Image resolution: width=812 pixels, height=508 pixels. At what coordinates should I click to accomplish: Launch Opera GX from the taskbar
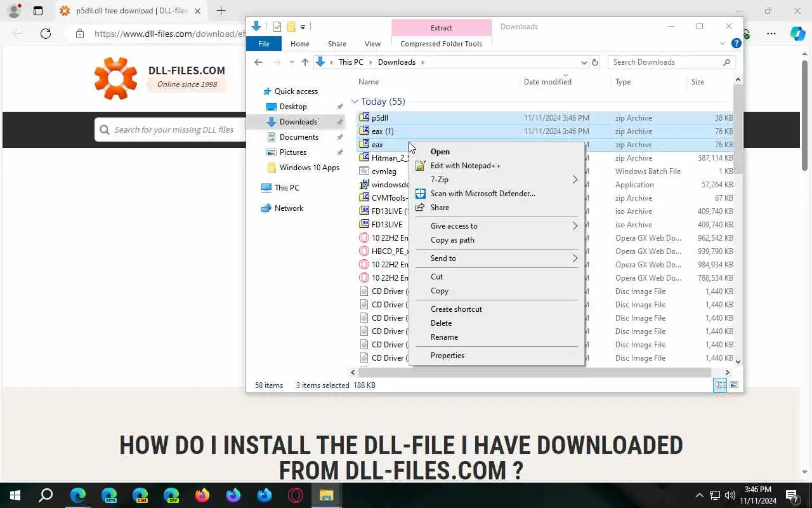pos(296,495)
